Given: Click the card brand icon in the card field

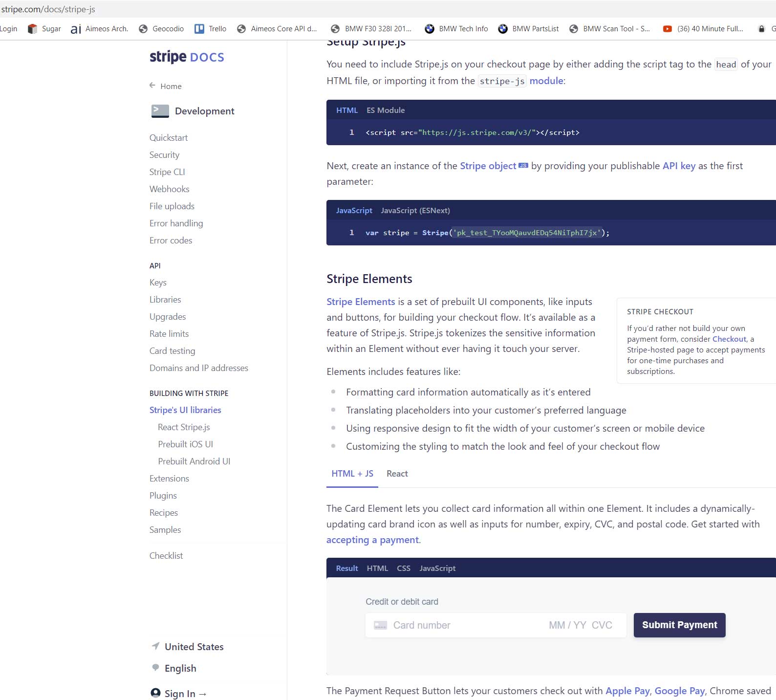Looking at the screenshot, I should pyautogui.click(x=380, y=625).
